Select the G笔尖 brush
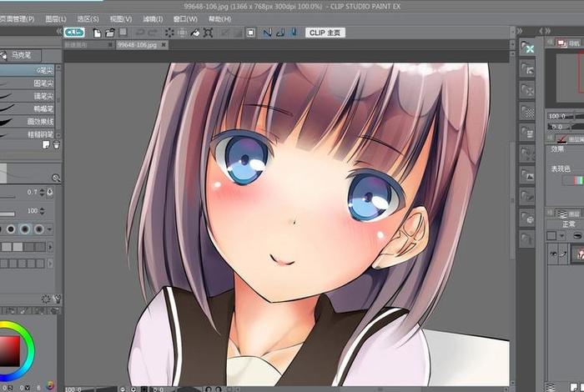The width and height of the screenshot is (584, 392). tap(27, 70)
